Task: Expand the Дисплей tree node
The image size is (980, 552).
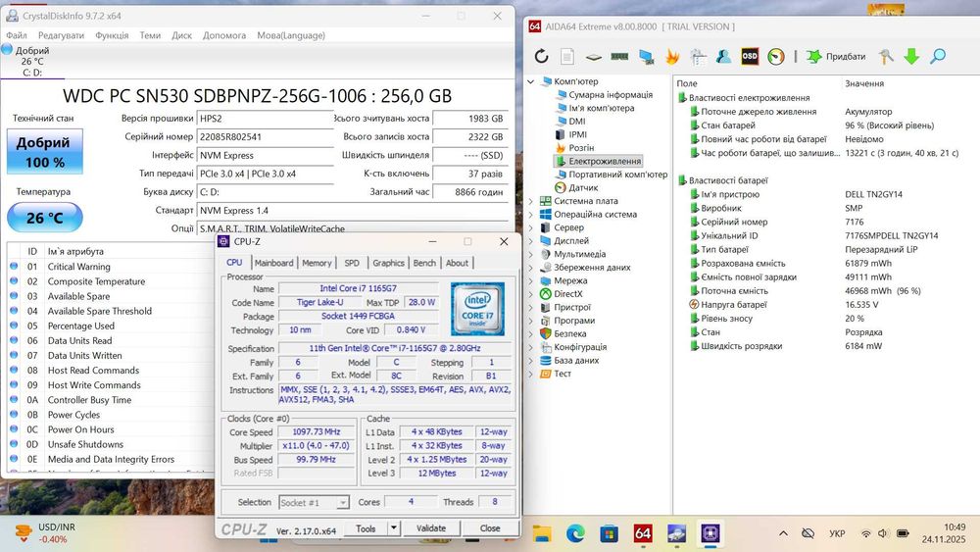Action: 530,240
